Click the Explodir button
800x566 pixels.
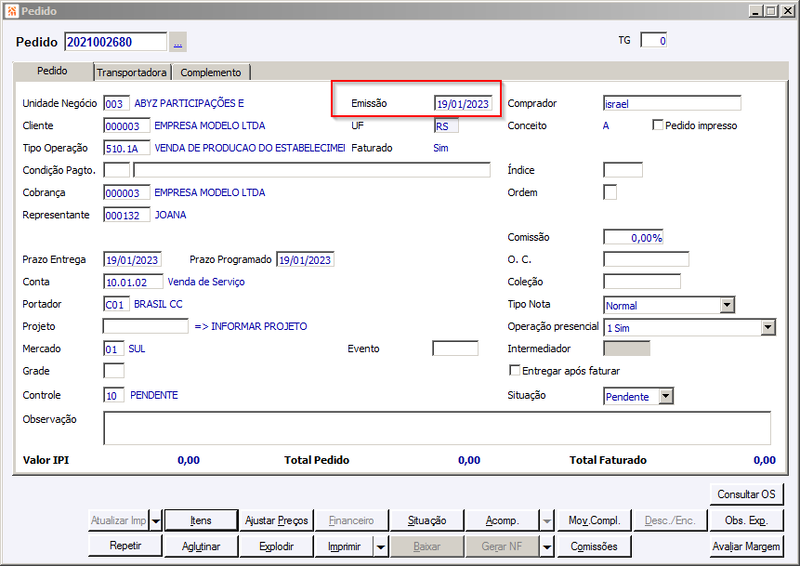pyautogui.click(x=276, y=546)
